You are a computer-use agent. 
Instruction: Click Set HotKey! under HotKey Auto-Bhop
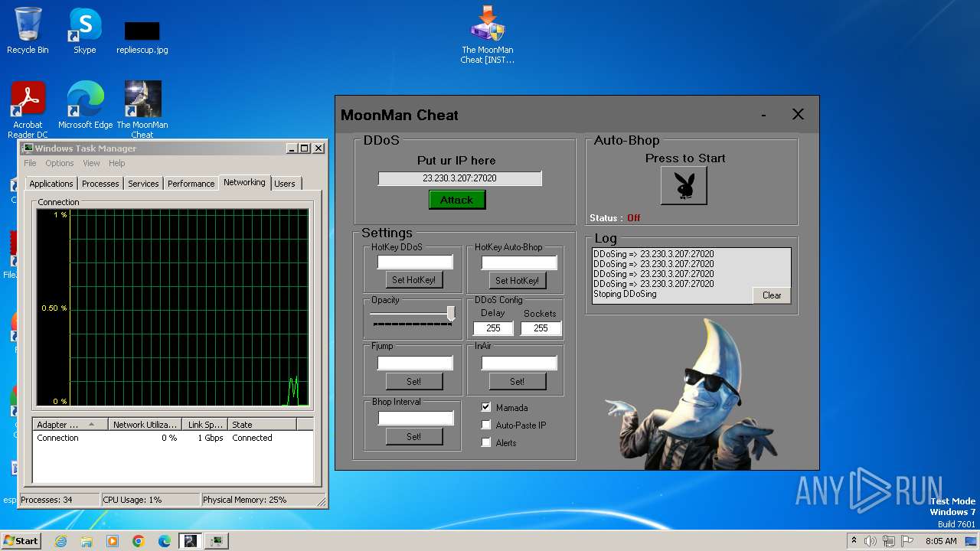point(517,281)
